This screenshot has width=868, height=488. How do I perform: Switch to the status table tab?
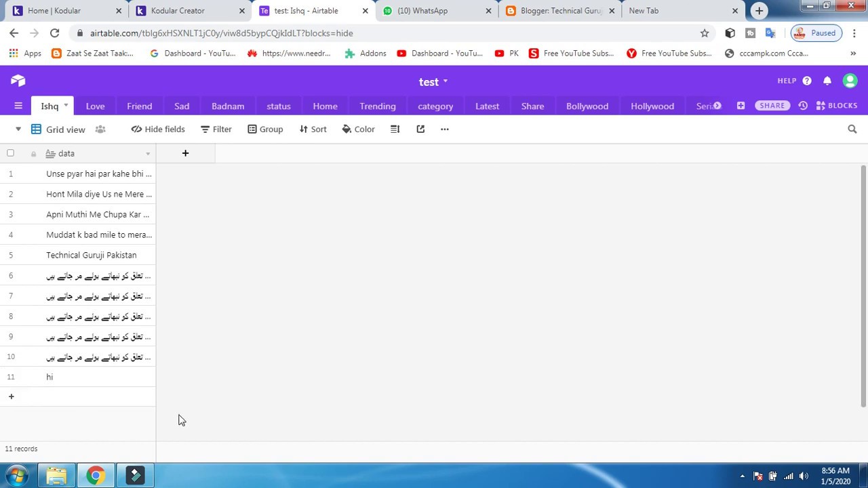pos(279,106)
